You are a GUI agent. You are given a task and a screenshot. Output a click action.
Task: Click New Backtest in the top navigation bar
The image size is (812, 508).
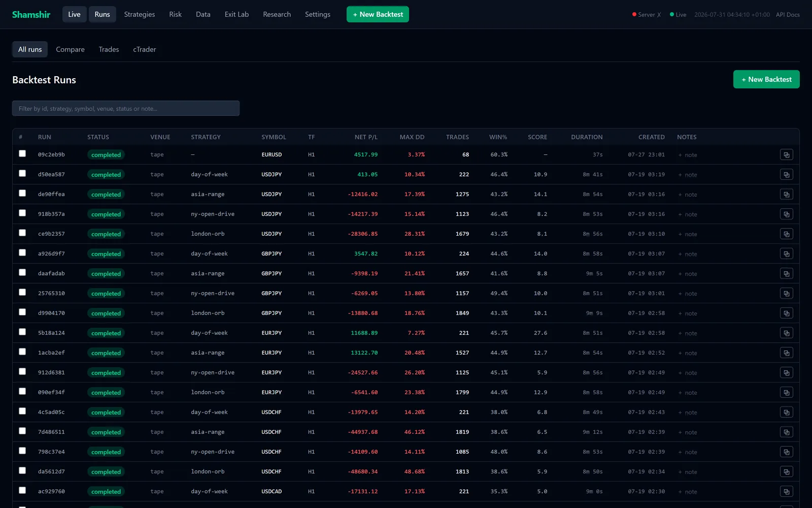point(378,14)
